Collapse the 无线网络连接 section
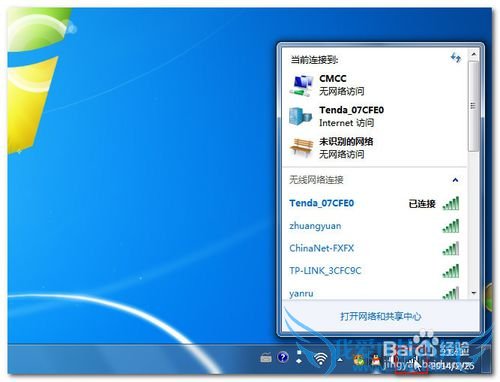 [455, 180]
